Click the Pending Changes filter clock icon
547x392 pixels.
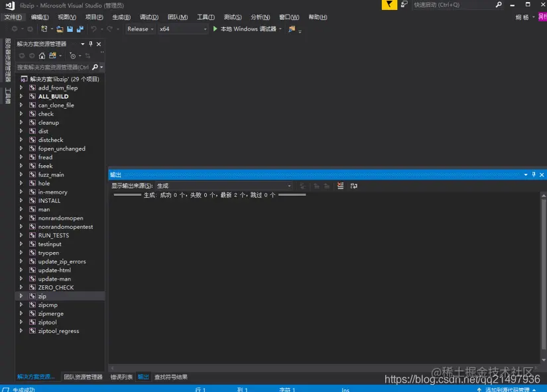point(72,56)
